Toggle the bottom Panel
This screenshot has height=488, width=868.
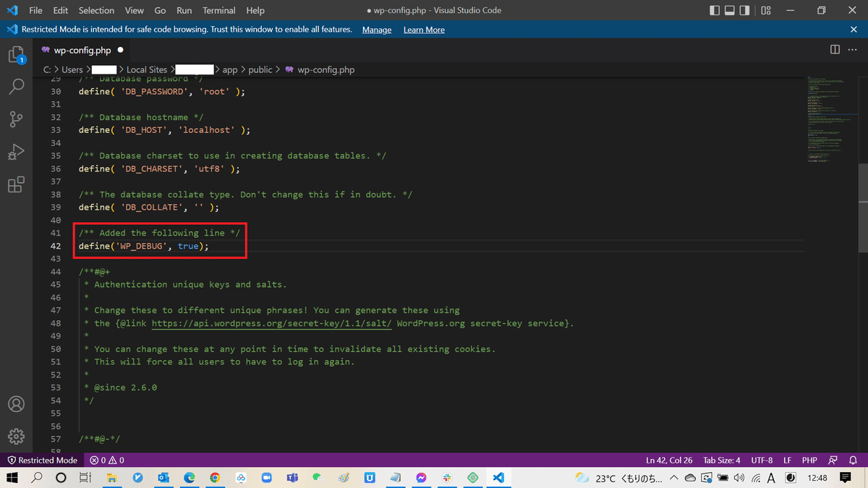[731, 10]
